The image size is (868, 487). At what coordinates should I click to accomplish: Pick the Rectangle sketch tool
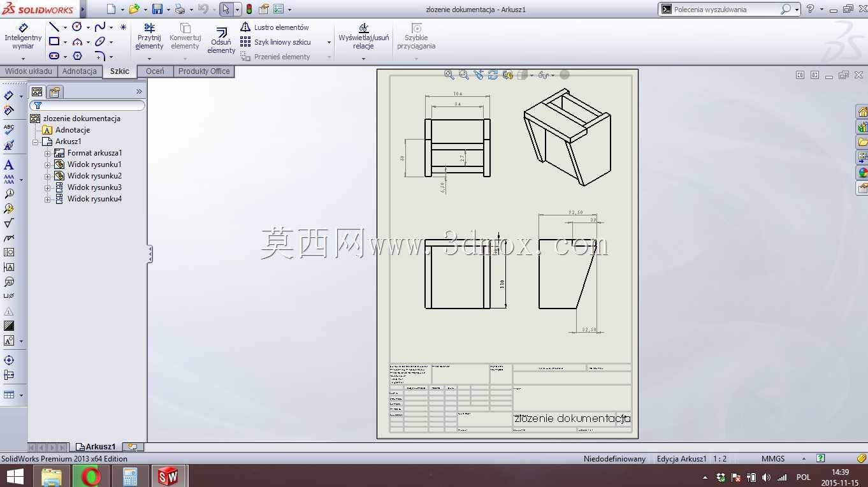[x=54, y=41]
